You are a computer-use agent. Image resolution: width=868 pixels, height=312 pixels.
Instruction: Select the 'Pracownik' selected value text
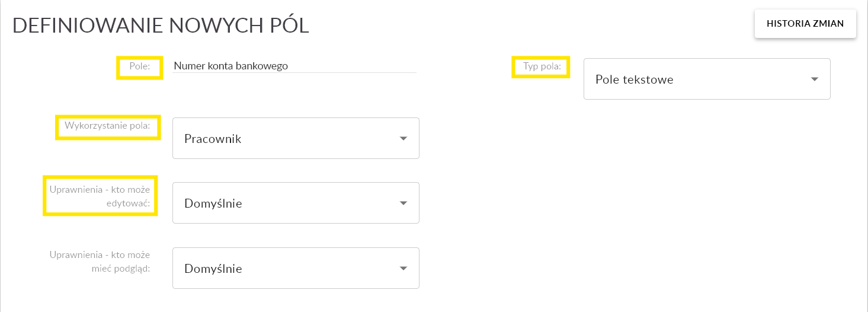coord(213,139)
